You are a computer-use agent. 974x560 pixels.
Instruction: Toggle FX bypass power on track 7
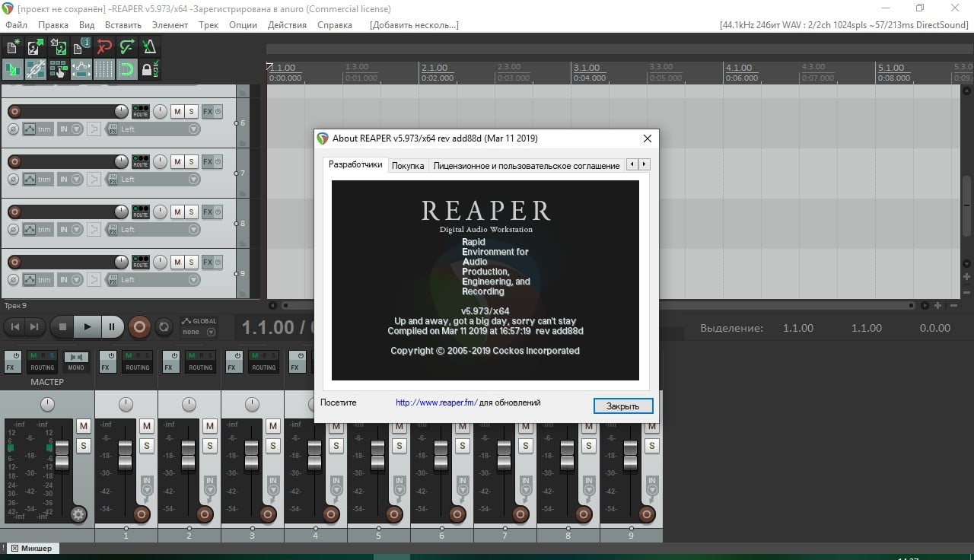pos(218,161)
